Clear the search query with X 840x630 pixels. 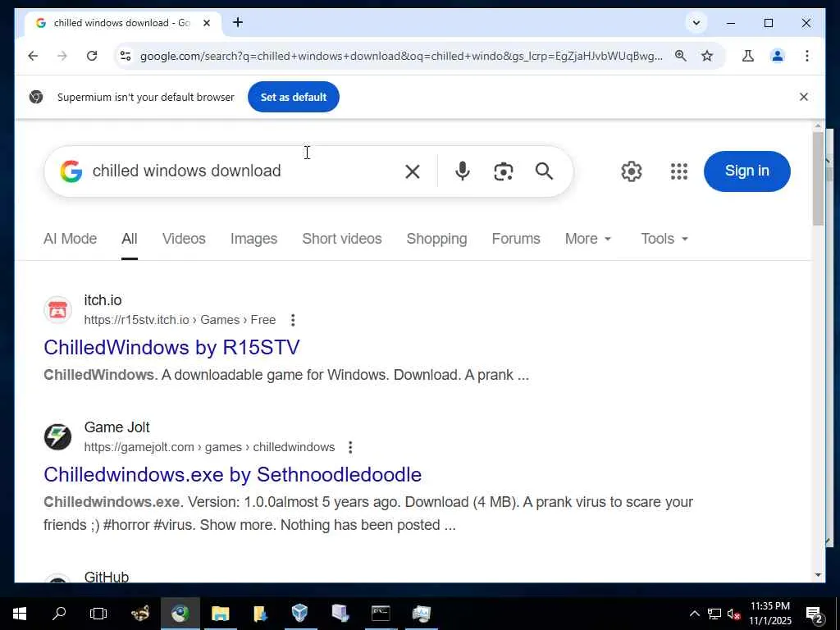[x=413, y=171]
